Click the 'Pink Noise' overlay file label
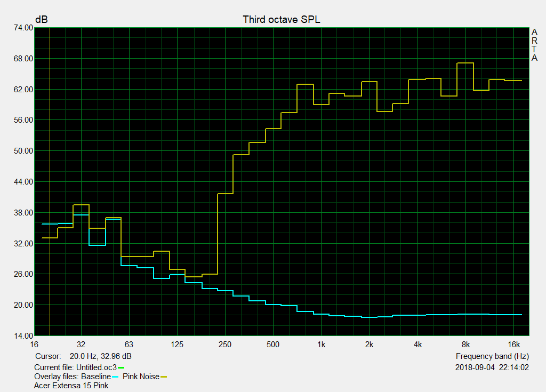The width and height of the screenshot is (546, 392). [x=141, y=377]
